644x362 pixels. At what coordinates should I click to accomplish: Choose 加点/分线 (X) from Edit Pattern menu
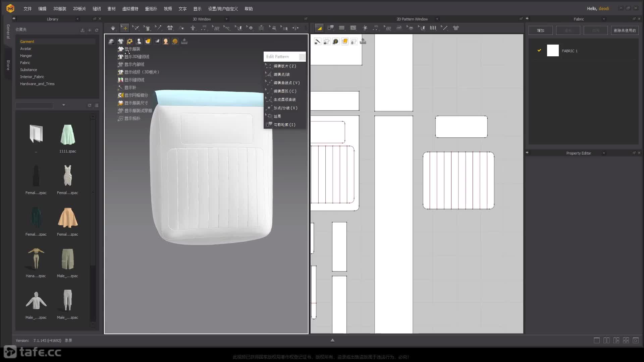(285, 108)
